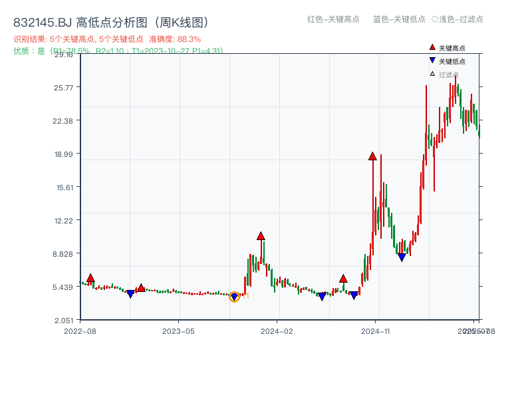Click the blue low-point triangle below the 2024-11 area
This screenshot has width=532, height=399.
point(402,257)
